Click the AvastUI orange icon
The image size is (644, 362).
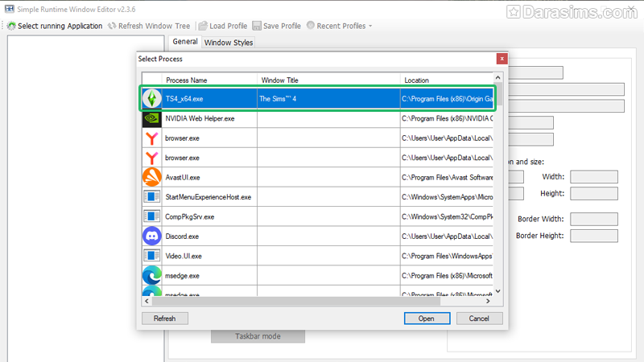click(151, 177)
